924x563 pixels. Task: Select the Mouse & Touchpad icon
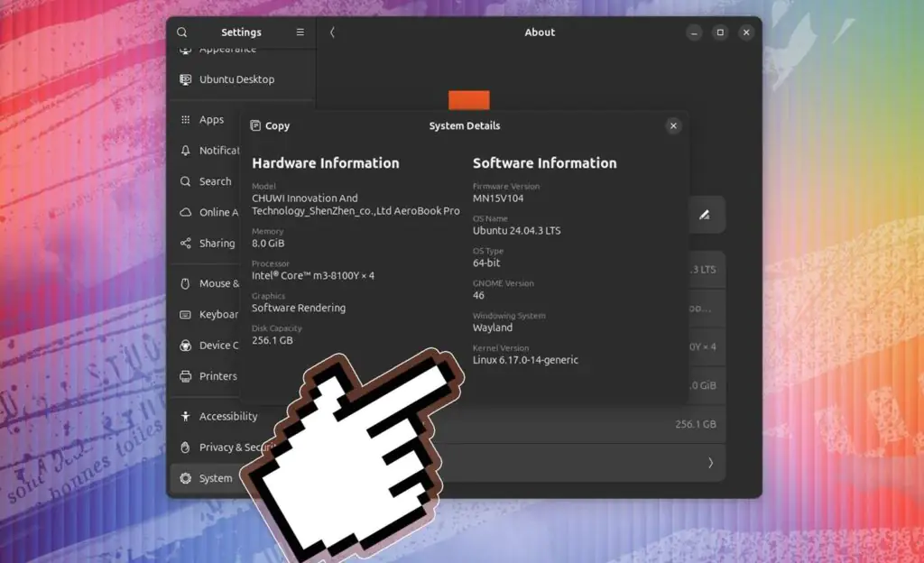(x=184, y=283)
